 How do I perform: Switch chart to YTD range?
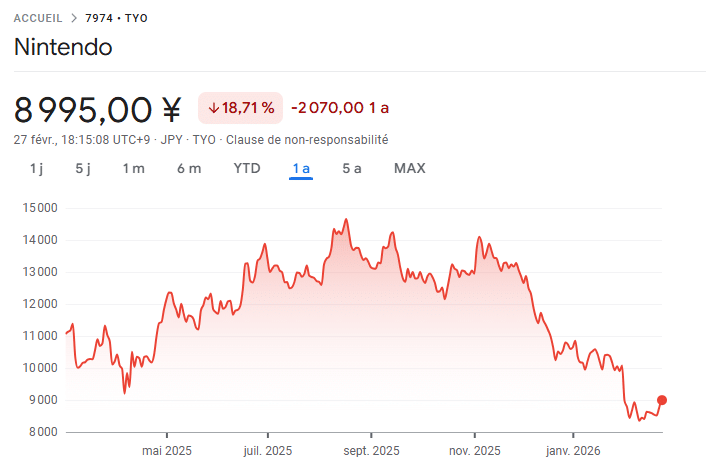pos(247,168)
